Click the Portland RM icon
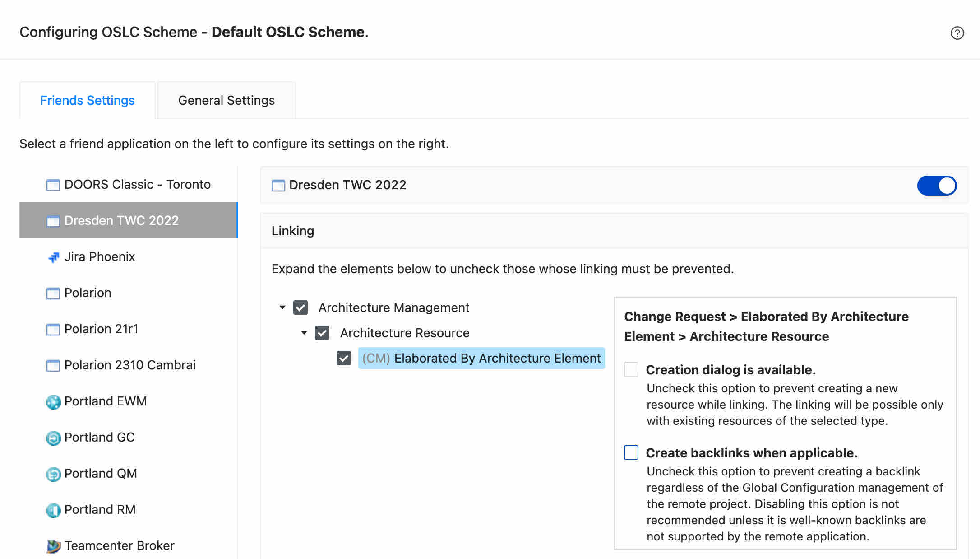This screenshot has width=980, height=559. (53, 510)
